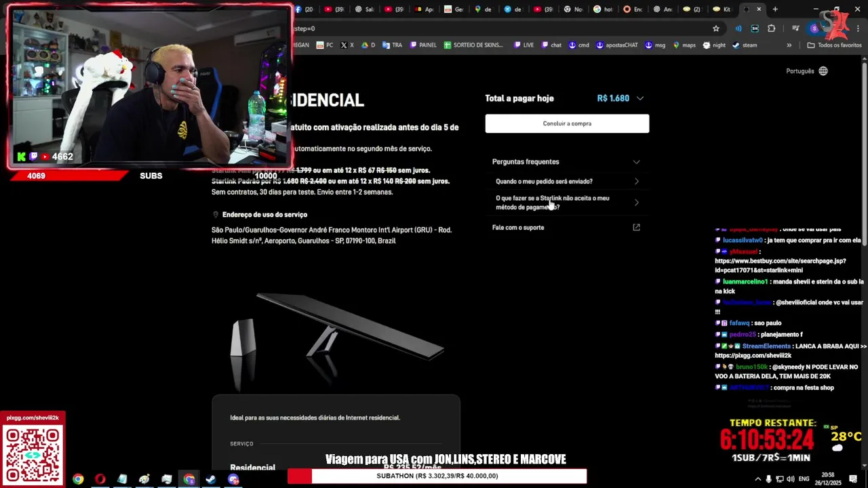
Task: Switch to the Apc tab
Action: coord(424,9)
